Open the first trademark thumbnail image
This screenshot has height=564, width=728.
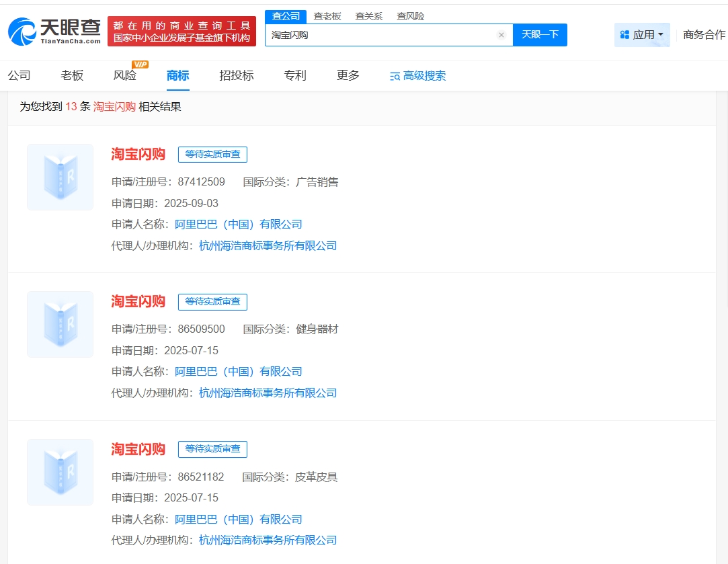click(x=60, y=177)
